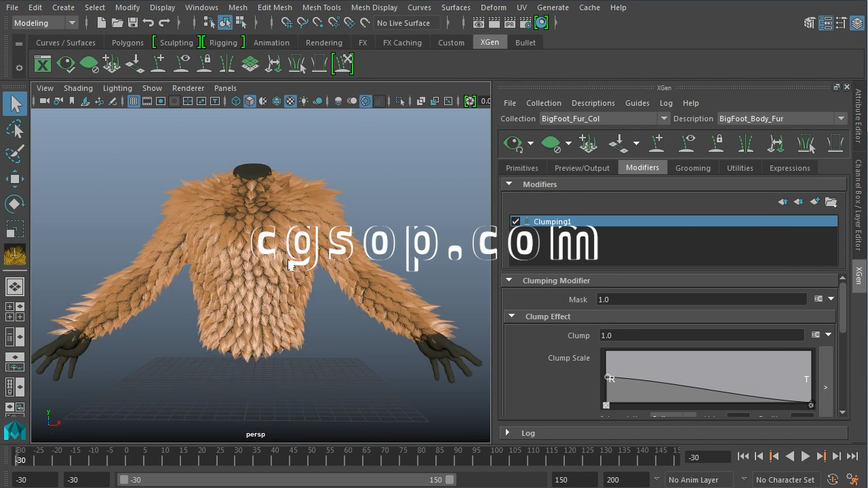Click the Mask value input field
The width and height of the screenshot is (868, 488).
tap(701, 300)
